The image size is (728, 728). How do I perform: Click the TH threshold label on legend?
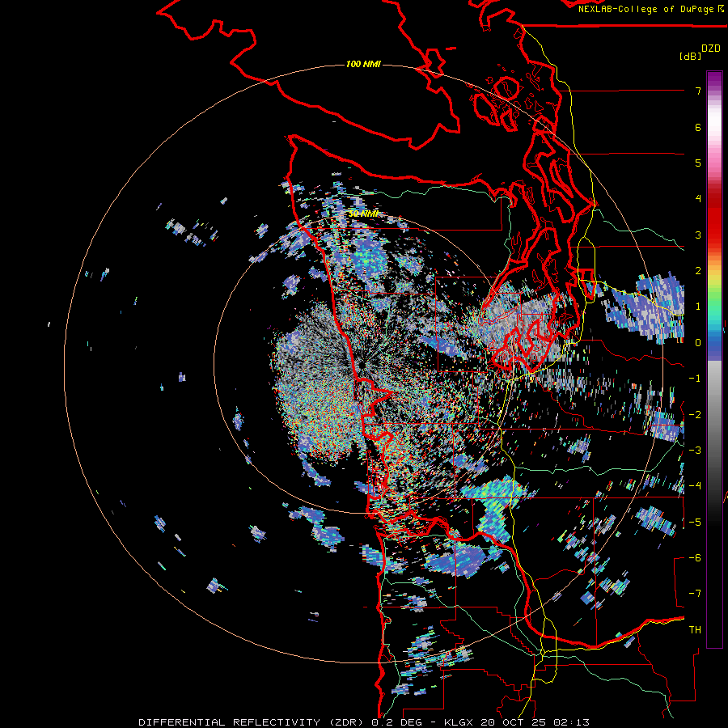click(x=695, y=629)
